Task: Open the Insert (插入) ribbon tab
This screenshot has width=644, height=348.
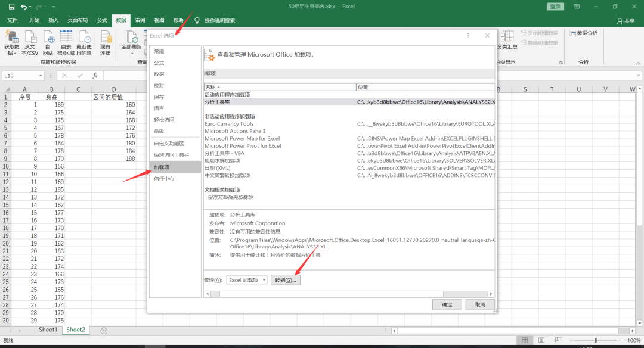Action: click(54, 20)
